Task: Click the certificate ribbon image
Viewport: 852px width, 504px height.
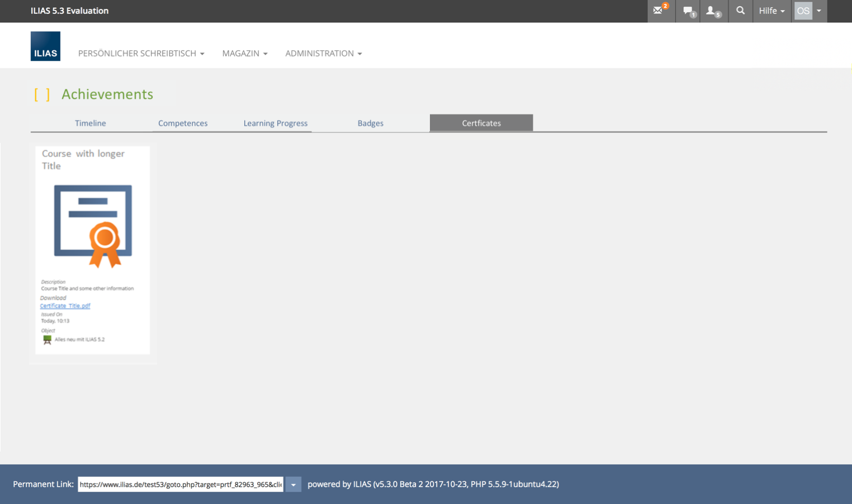Action: [93, 226]
